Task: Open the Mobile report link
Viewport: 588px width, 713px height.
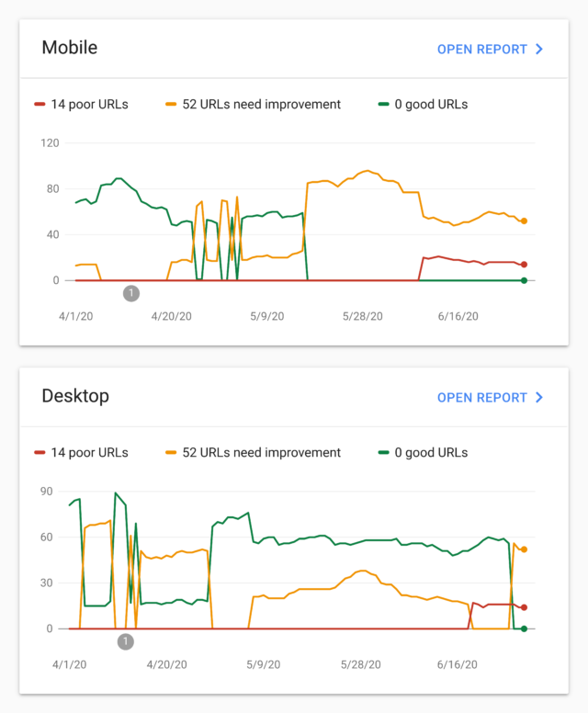Action: (481, 49)
